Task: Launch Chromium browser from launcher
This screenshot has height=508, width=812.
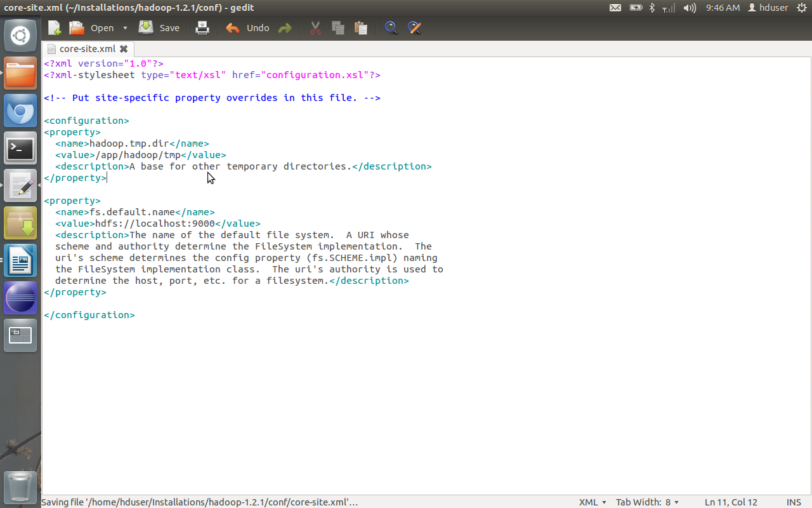Action: 20,111
